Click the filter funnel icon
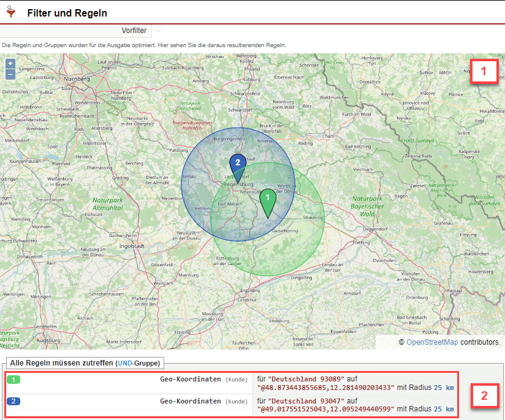505x420 pixels. point(10,12)
